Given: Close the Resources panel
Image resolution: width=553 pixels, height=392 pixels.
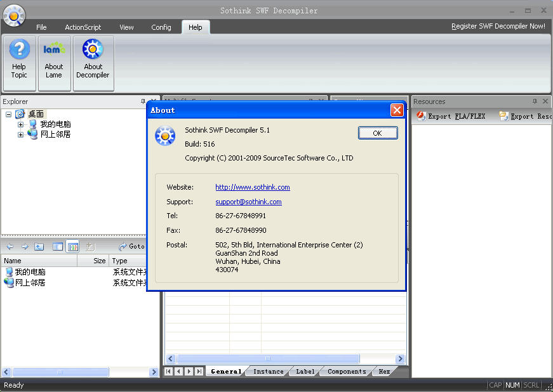Looking at the screenshot, I should (545, 101).
